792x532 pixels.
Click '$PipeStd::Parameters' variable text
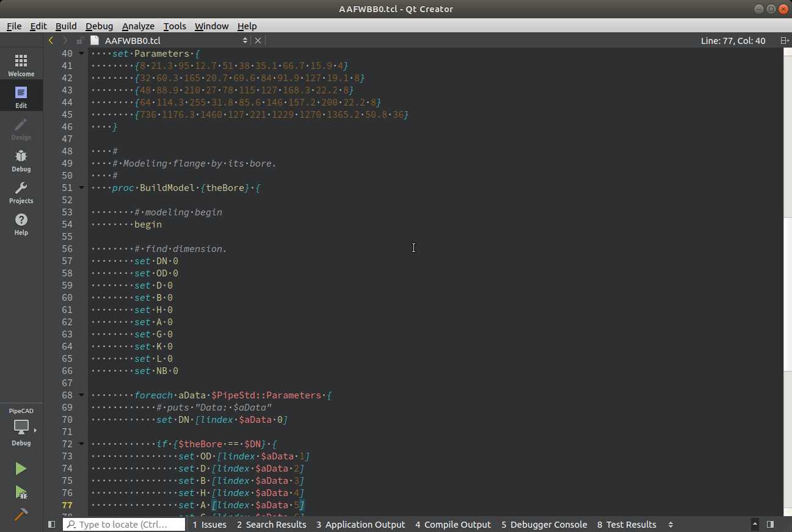coord(266,395)
